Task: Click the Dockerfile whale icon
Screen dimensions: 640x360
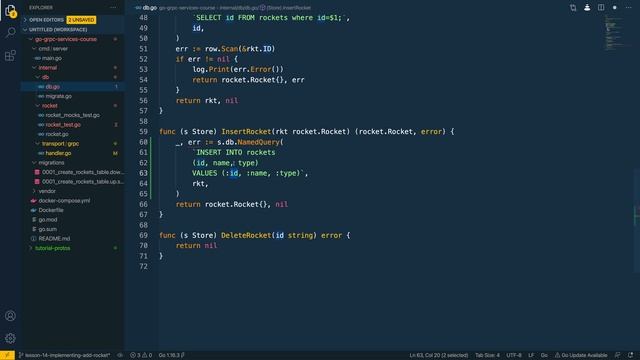Action: click(33, 210)
